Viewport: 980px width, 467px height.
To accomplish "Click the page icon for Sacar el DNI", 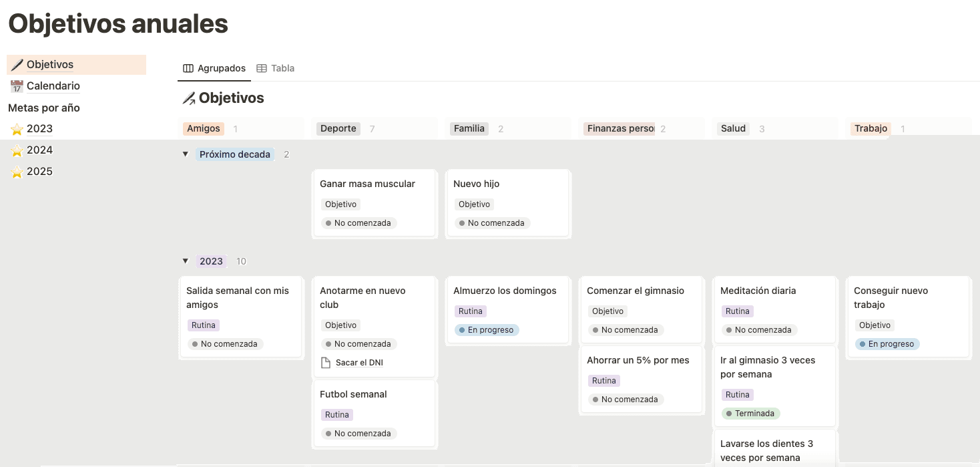I will coord(326,363).
